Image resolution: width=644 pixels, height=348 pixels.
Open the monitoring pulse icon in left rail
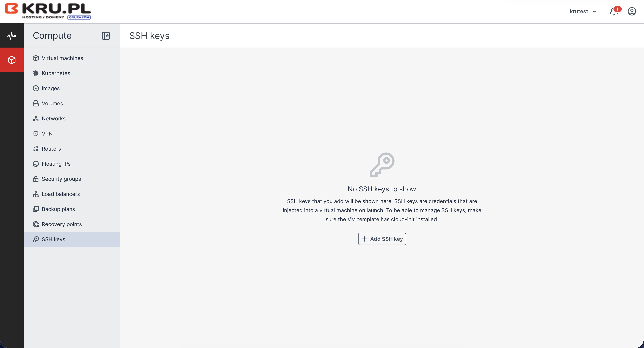pos(12,36)
